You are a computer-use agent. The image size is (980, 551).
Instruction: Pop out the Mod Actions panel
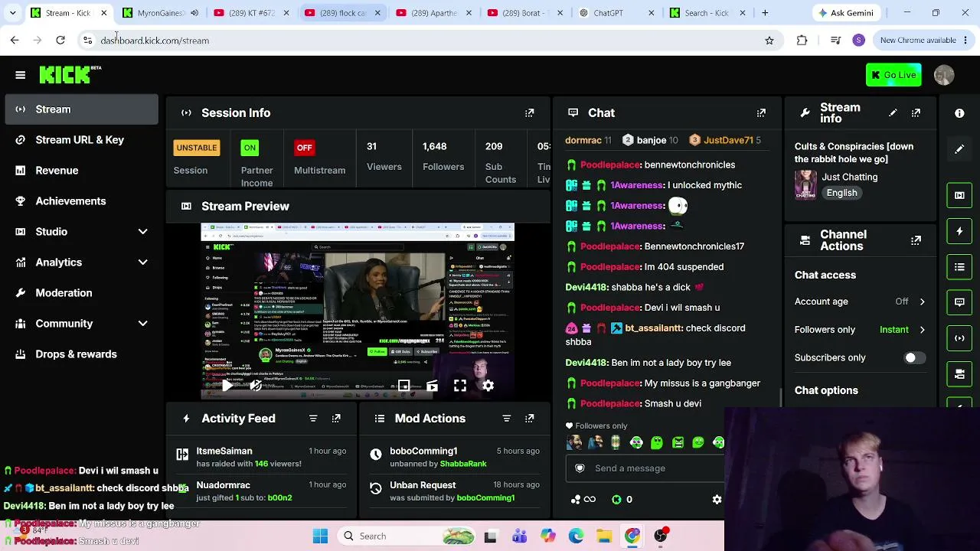pyautogui.click(x=529, y=419)
